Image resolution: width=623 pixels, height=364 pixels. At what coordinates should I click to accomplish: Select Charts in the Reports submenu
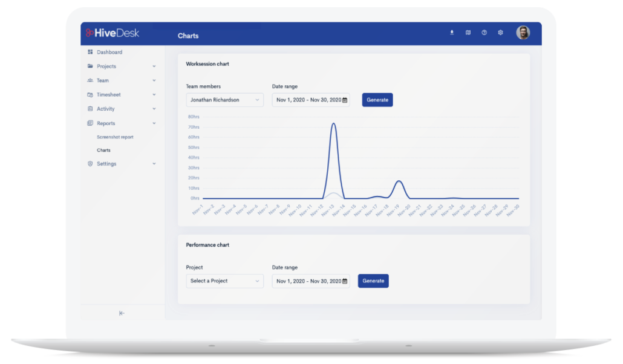tap(103, 150)
